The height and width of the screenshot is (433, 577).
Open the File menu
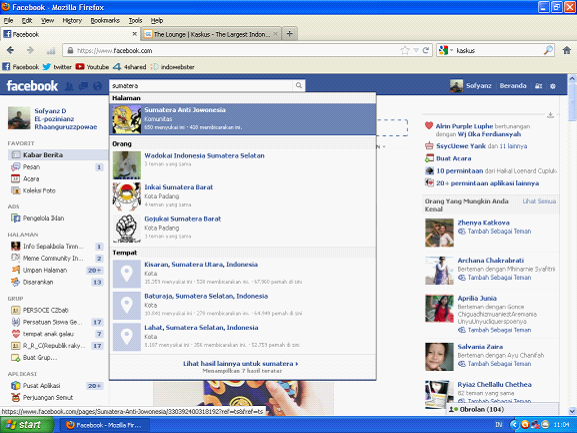click(x=8, y=20)
